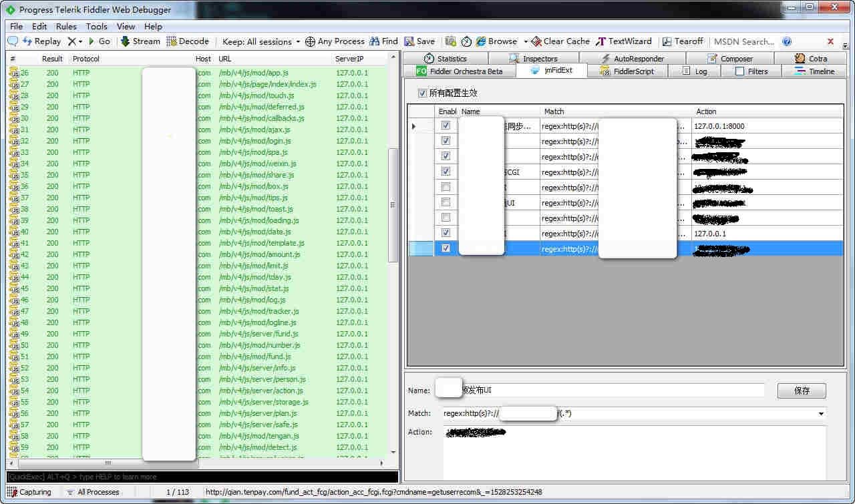Open Find sessions binoculars tool

(x=383, y=41)
